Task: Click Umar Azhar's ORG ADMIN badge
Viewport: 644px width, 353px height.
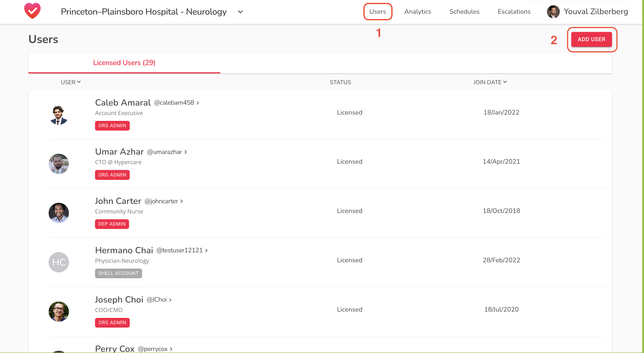Action: click(112, 175)
